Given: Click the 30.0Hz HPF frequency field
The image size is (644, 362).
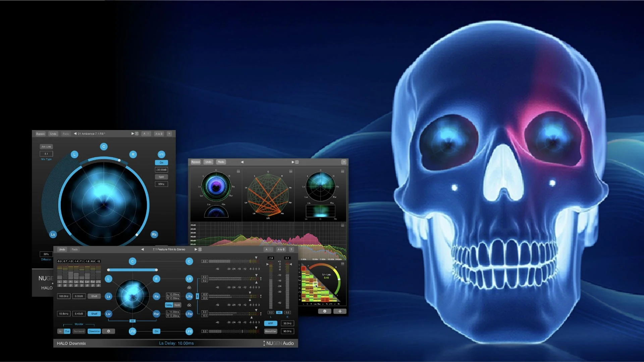Looking at the screenshot, I should point(287,323).
